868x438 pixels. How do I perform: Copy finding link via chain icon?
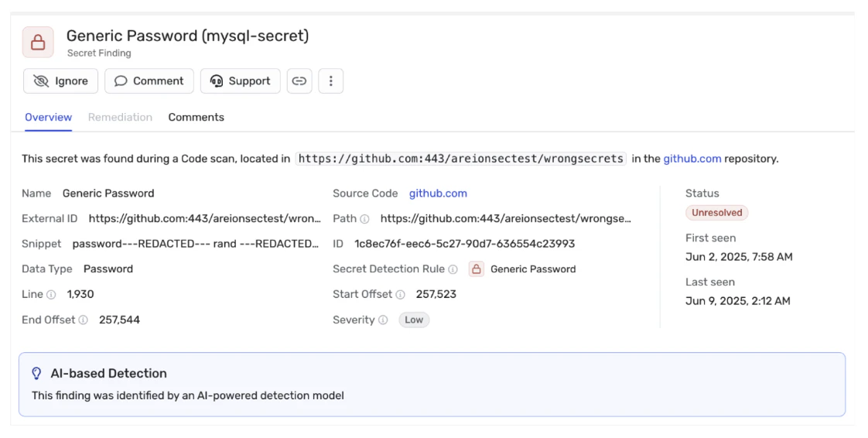(x=299, y=80)
